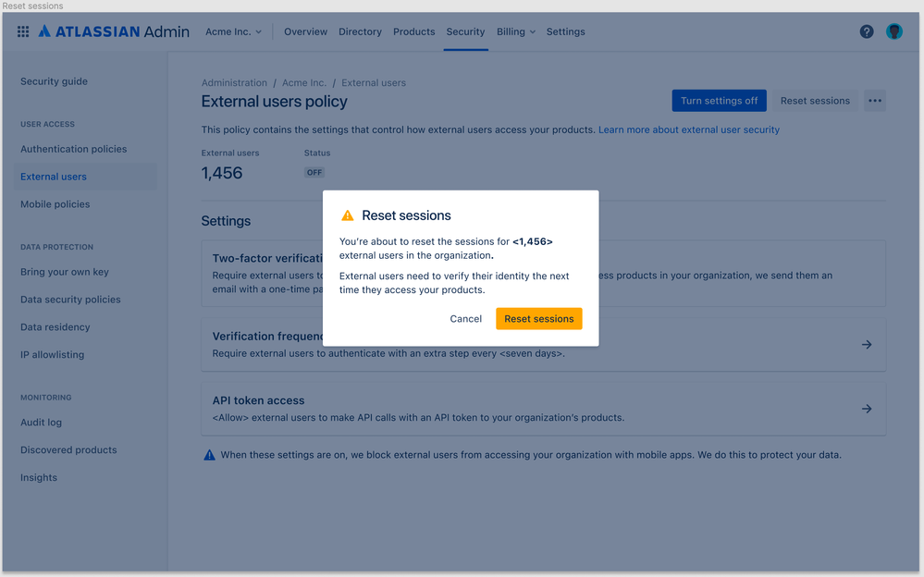Go to the Products tab
Image resolution: width=924 pixels, height=577 pixels.
click(413, 31)
